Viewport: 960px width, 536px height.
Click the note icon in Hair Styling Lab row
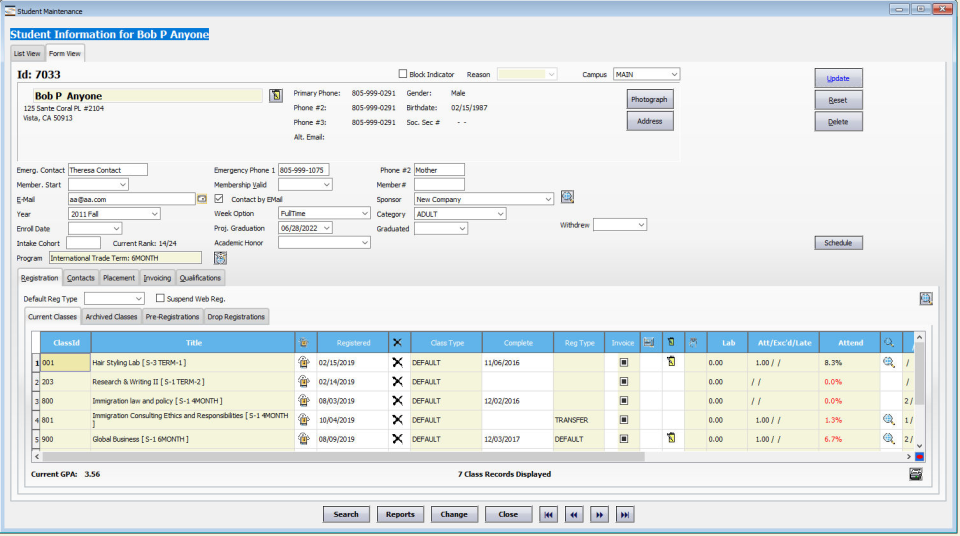point(671,361)
